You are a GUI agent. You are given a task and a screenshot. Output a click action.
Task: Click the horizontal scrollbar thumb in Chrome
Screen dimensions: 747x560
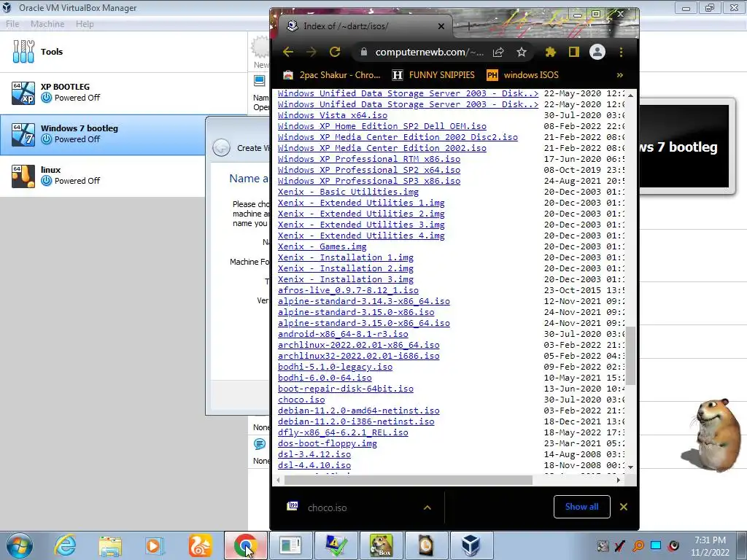[x=409, y=480]
